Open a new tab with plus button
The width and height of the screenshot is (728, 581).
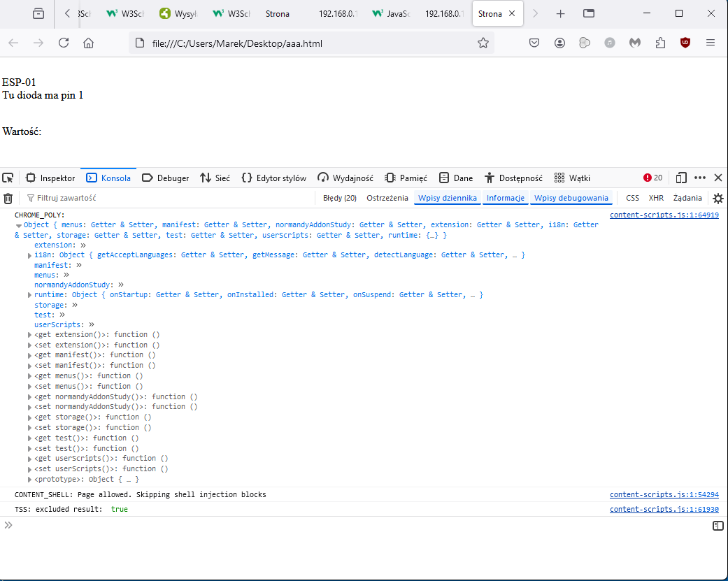click(560, 14)
